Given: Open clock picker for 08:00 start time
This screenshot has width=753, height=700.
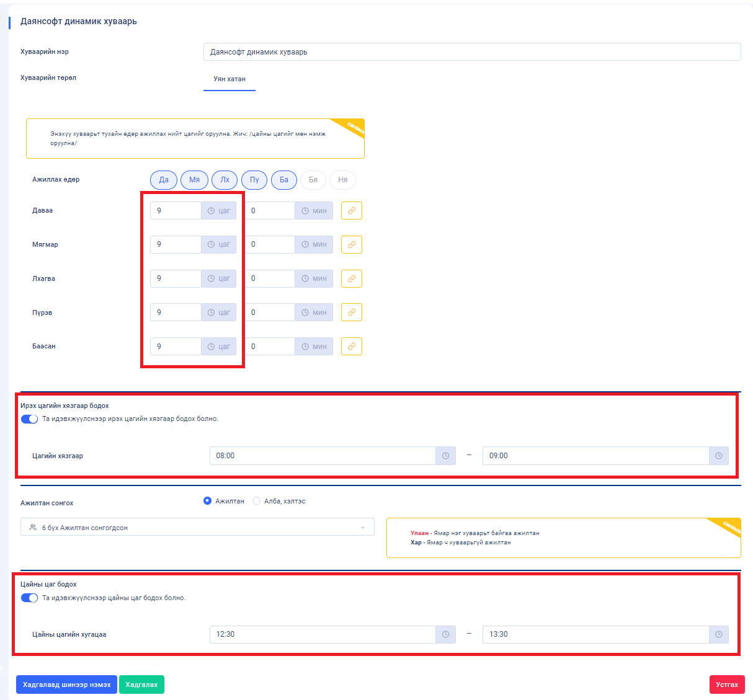Looking at the screenshot, I should click(x=445, y=456).
